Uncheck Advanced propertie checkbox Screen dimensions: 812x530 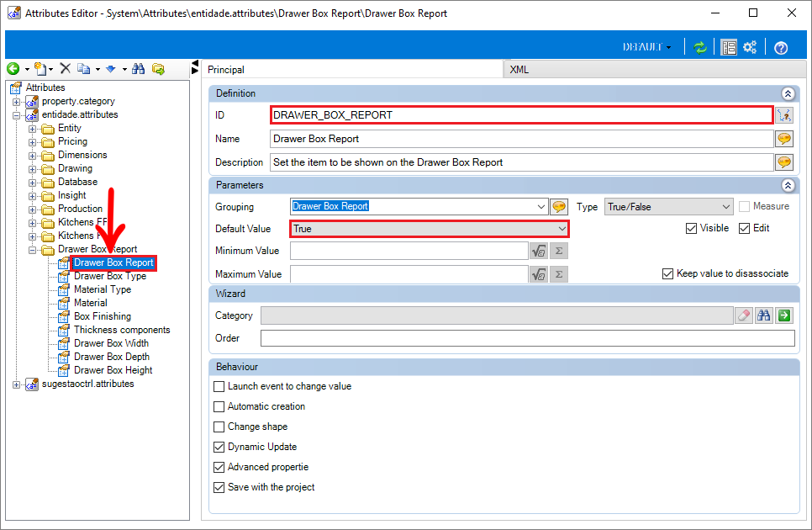219,467
